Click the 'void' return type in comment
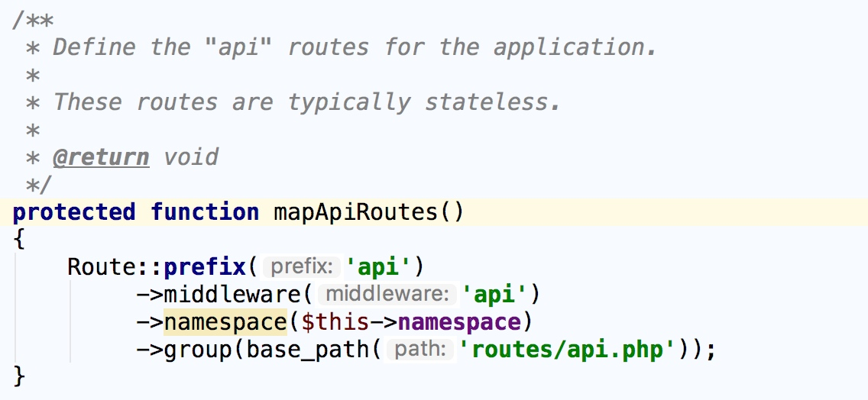Screen dimensions: 868x400 (191, 157)
